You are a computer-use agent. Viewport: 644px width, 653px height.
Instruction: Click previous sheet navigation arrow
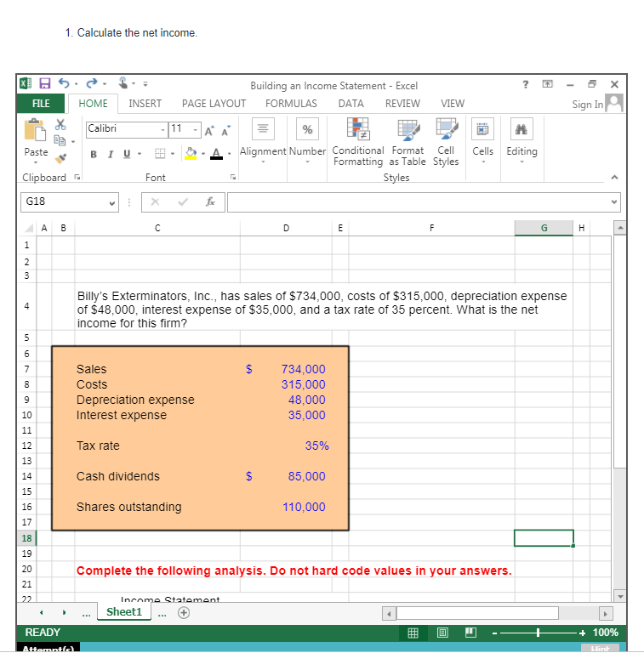(41, 612)
